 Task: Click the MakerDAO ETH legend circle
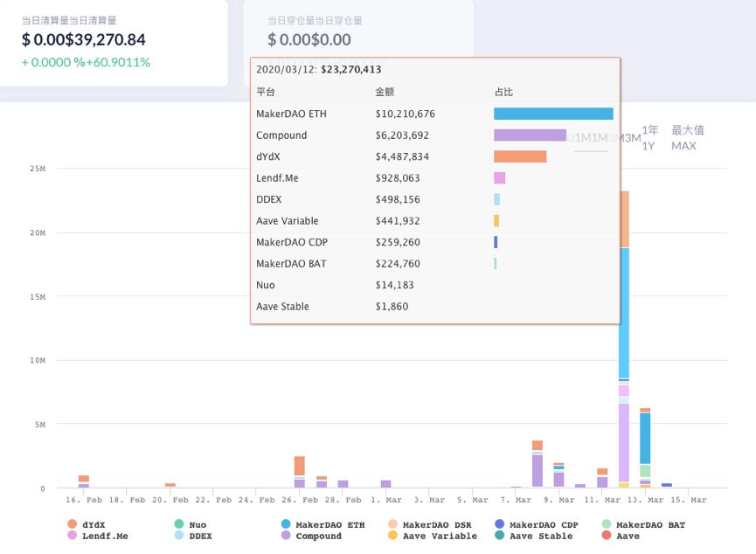pos(286,524)
